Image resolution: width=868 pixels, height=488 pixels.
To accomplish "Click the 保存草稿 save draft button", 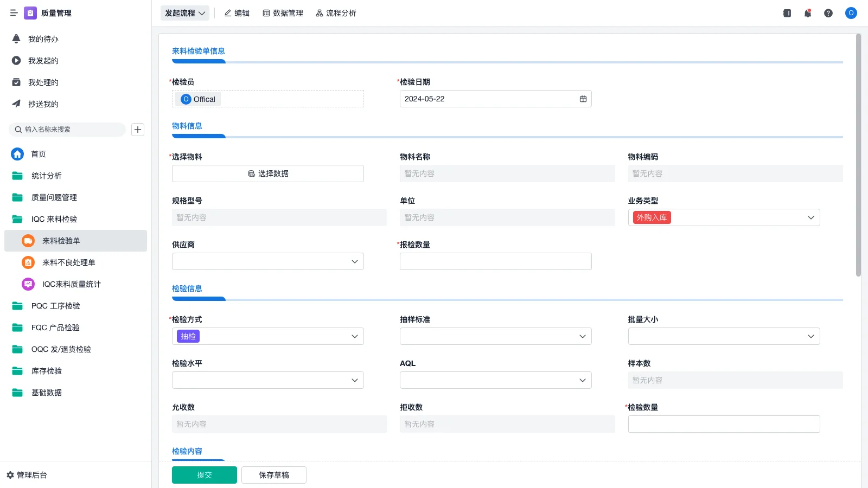I will coord(273,474).
